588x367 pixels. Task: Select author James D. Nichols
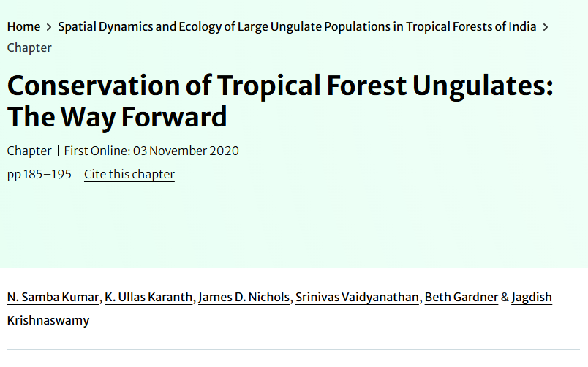[x=245, y=298]
